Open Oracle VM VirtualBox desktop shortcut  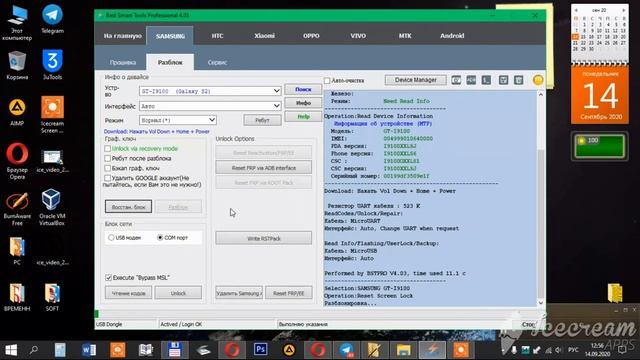pyautogui.click(x=52, y=207)
